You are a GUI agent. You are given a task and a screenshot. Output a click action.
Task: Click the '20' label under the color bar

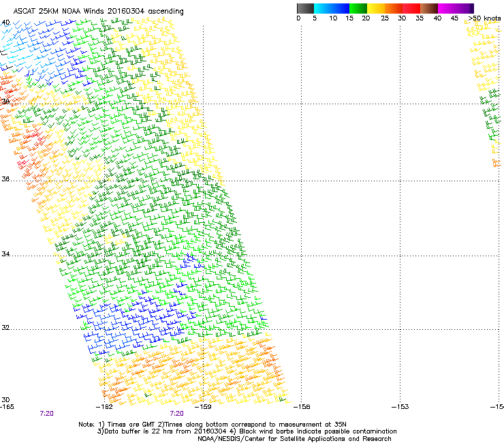point(366,18)
